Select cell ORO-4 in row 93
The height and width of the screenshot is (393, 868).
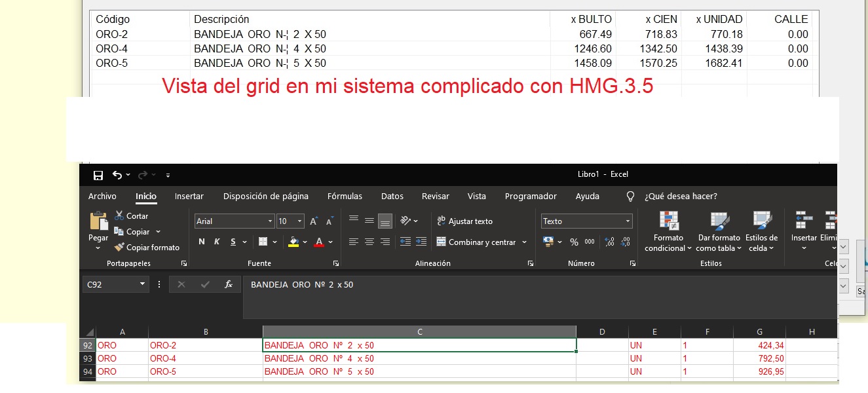tap(205, 358)
